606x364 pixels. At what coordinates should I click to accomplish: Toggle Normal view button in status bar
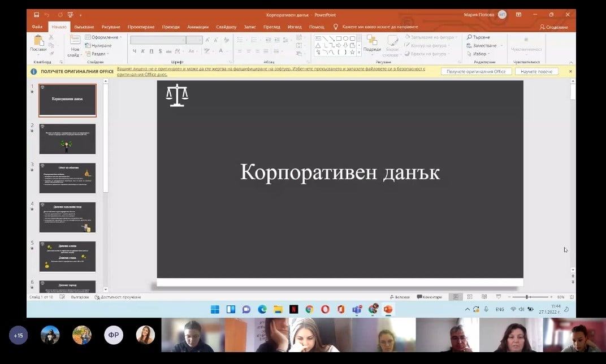(x=456, y=297)
